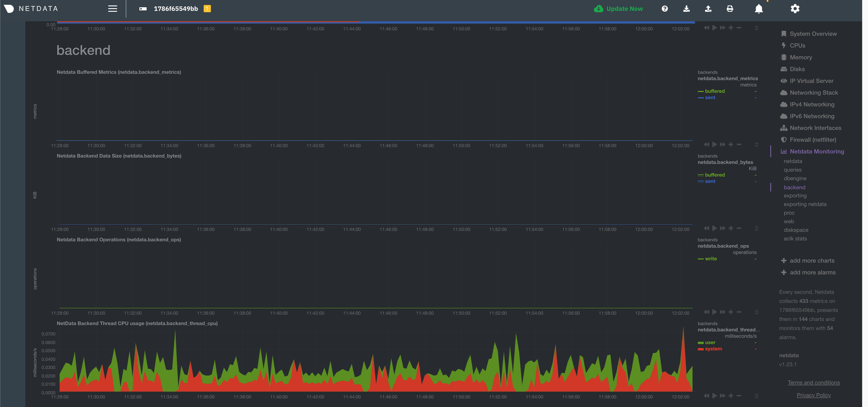This screenshot has height=407, width=868.
Task: Open the Terms and conditions link
Action: (x=813, y=382)
